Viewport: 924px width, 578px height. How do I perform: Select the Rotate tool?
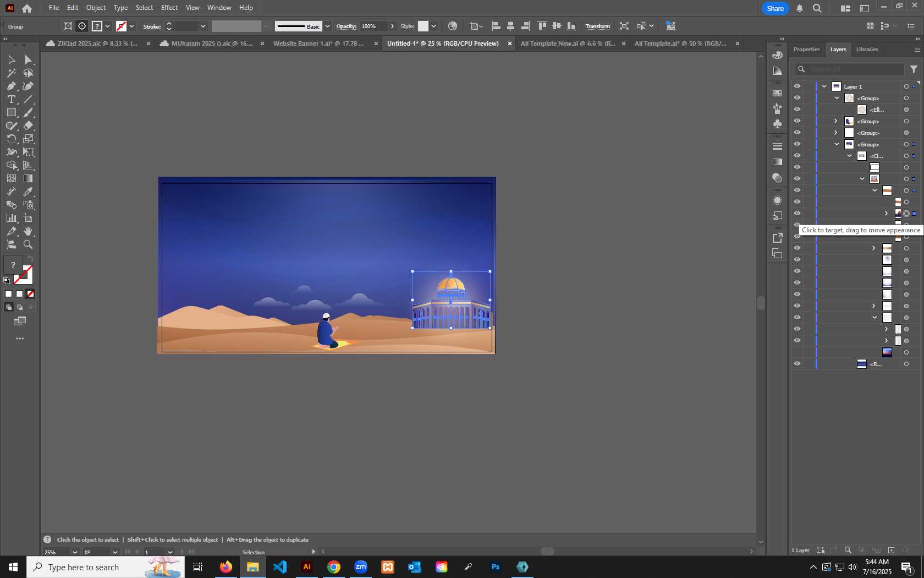tap(11, 139)
